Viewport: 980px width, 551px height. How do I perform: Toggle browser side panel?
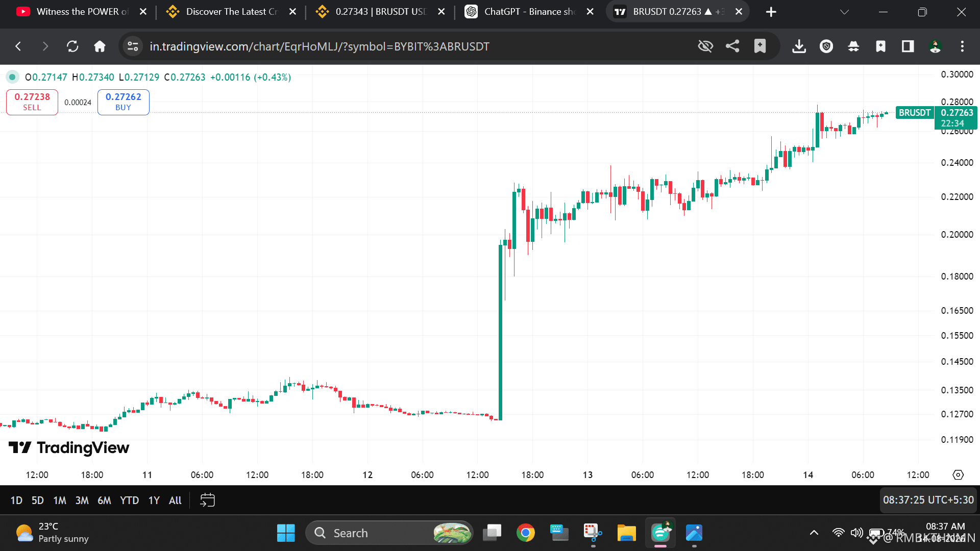pyautogui.click(x=908, y=46)
